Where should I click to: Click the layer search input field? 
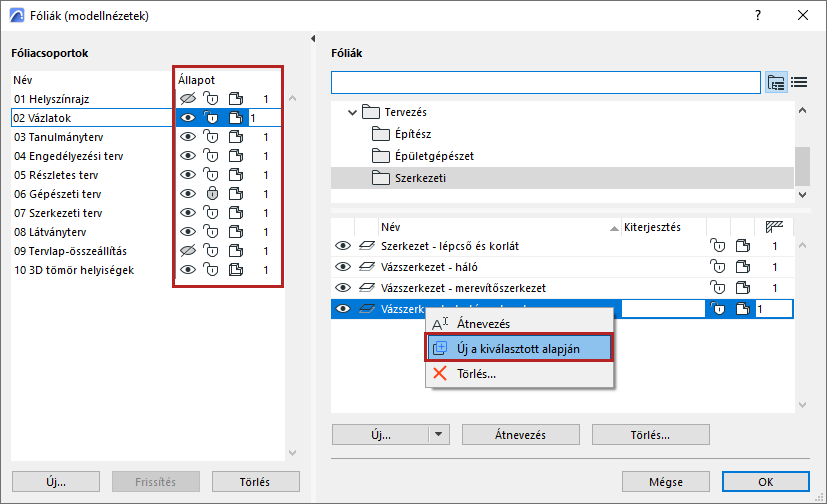546,82
